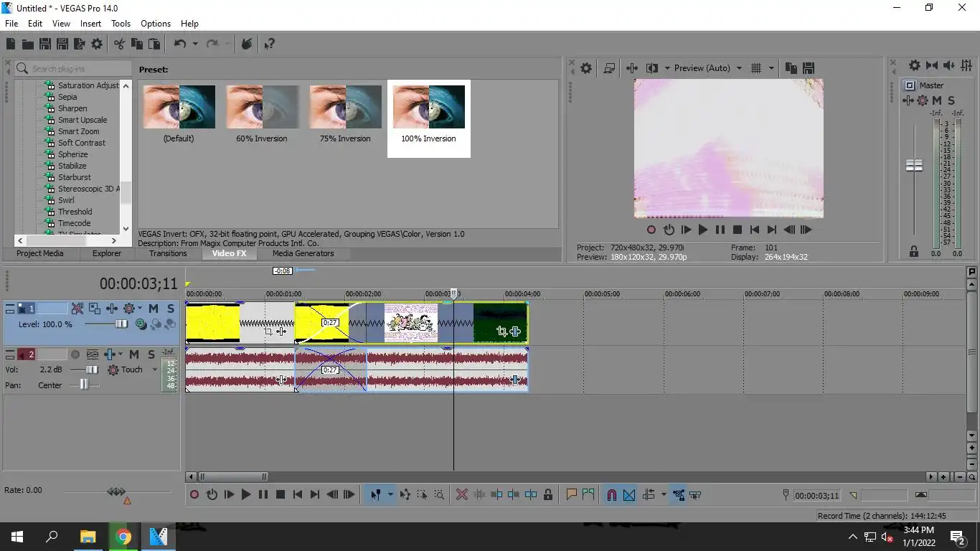Open the undo history dropdown arrow
Viewport: 980px width, 551px height.
tap(194, 44)
